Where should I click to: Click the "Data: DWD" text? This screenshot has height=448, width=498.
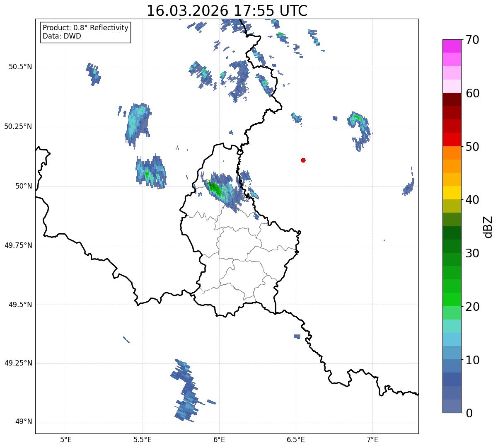click(x=62, y=36)
